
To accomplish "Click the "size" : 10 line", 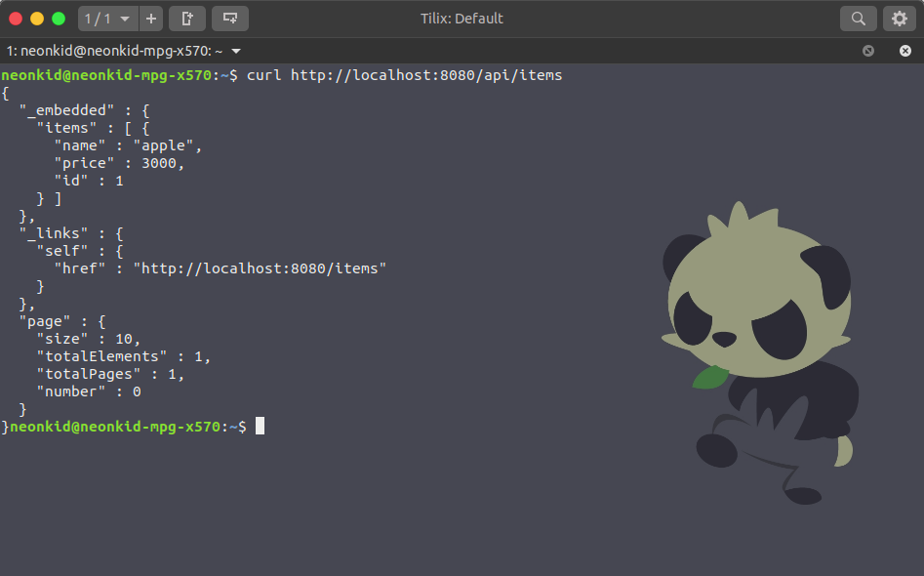I will 89,339.
